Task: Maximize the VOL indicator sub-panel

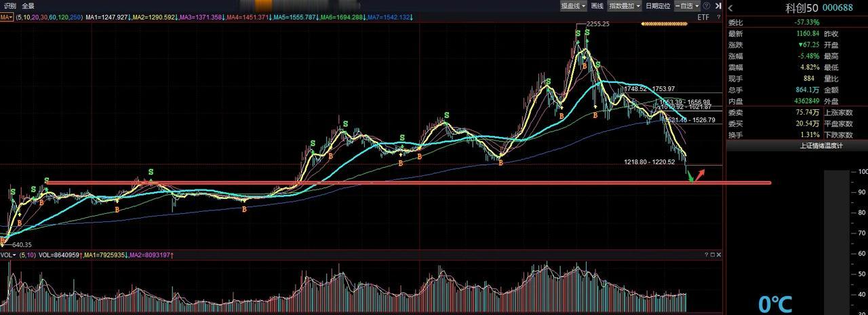Action: (713, 255)
